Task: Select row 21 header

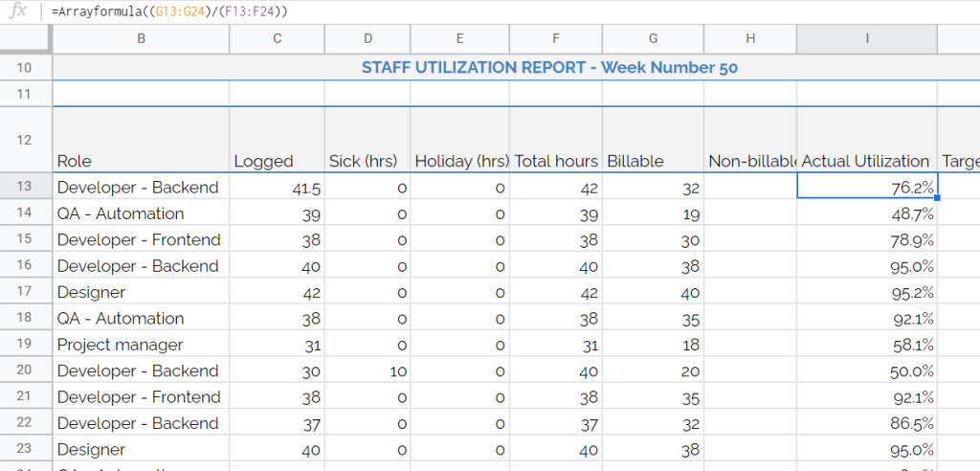Action: pos(24,396)
